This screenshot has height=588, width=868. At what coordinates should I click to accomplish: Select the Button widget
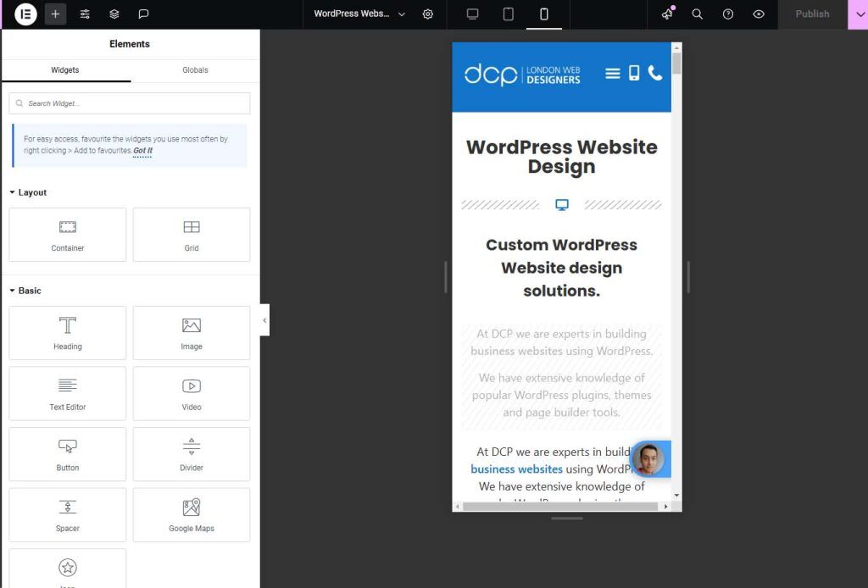click(x=68, y=454)
